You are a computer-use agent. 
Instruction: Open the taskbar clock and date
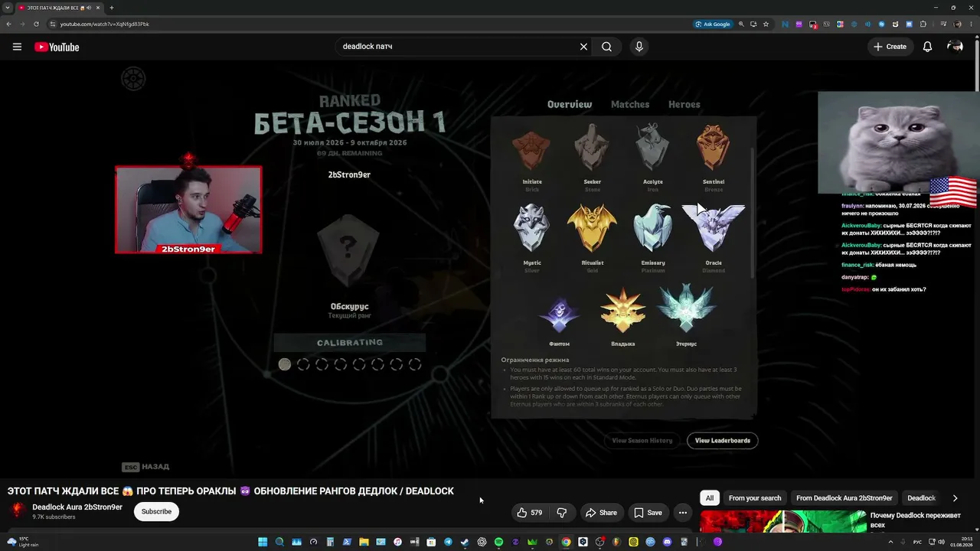point(961,542)
